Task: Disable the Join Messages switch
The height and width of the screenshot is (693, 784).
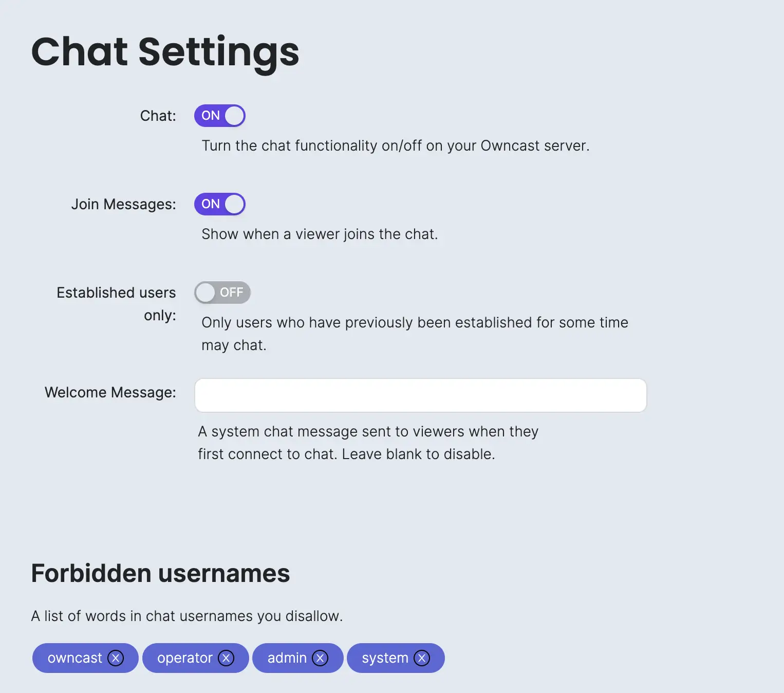Action: (x=220, y=204)
